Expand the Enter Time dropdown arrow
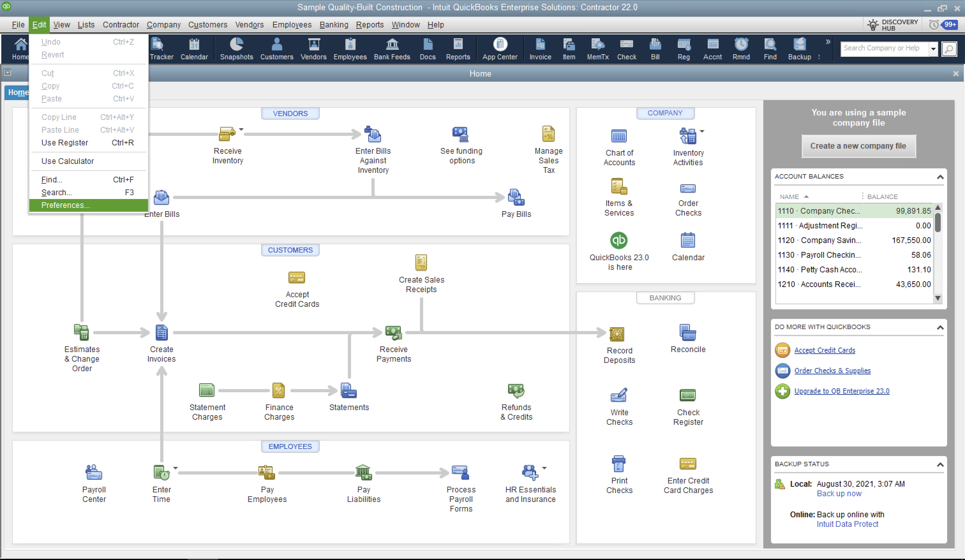 176,468
